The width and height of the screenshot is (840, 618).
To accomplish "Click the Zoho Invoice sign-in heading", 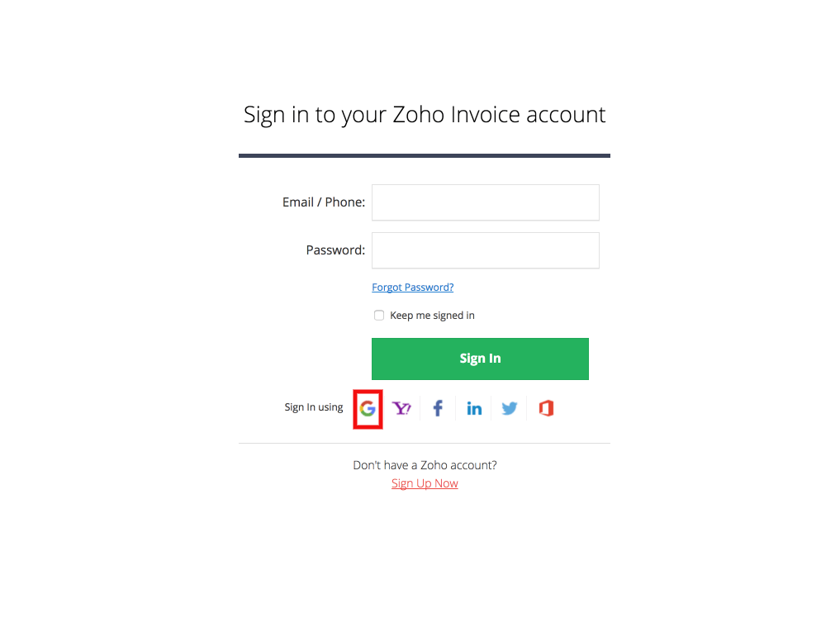I will click(x=425, y=115).
